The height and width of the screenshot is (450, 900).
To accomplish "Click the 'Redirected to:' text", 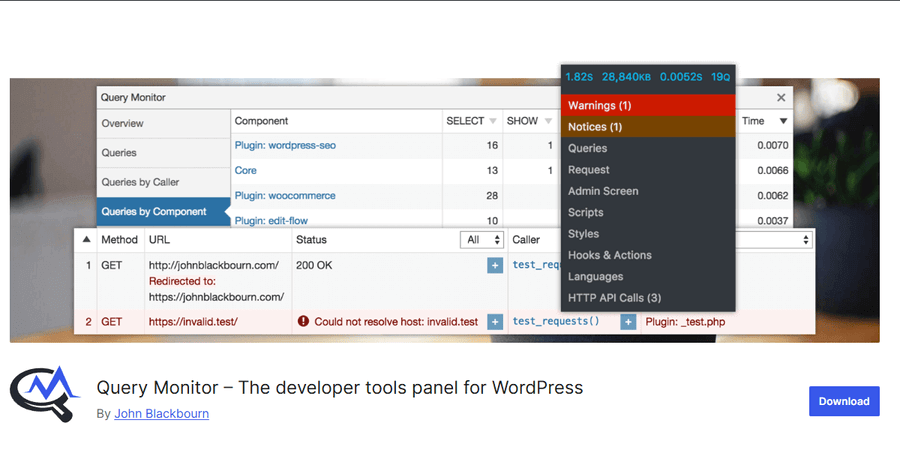I will pos(182,281).
